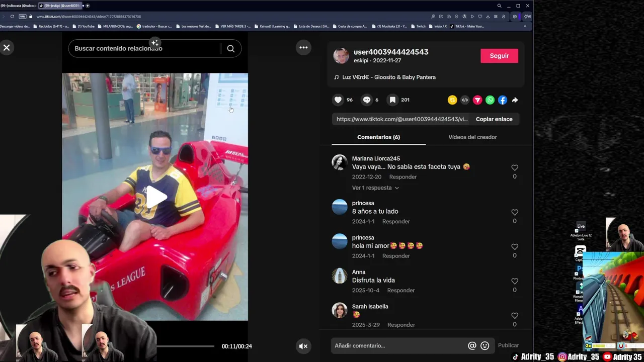Share the video on Facebook
Viewport: 644px width, 362px height.
(x=503, y=100)
